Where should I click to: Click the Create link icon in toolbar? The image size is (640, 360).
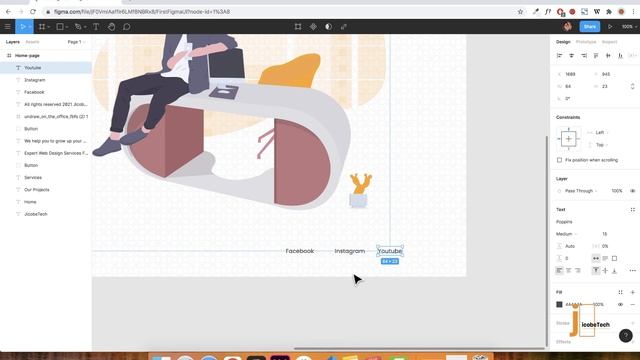pos(344,27)
